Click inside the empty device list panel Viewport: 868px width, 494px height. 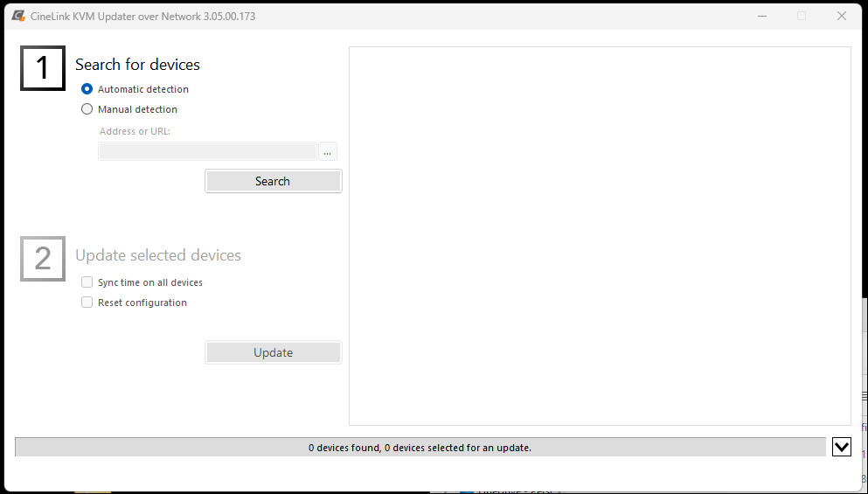coord(600,236)
